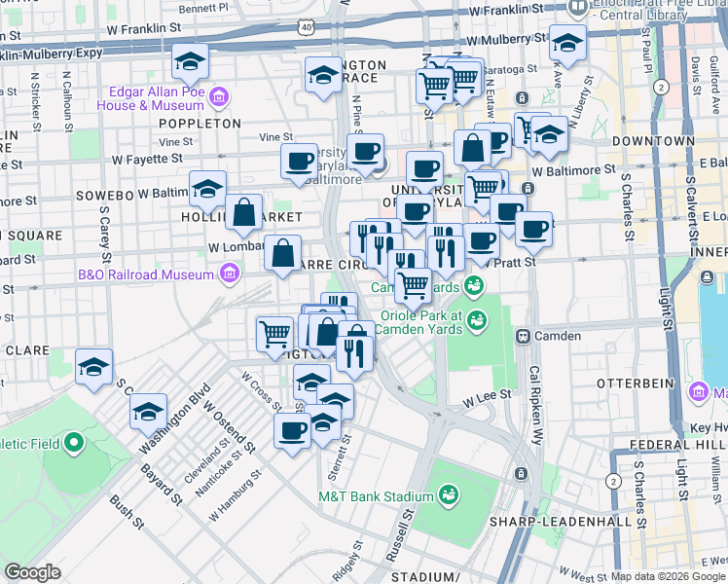Click the Camden rail station icon
The height and width of the screenshot is (584, 728).
coord(523,336)
